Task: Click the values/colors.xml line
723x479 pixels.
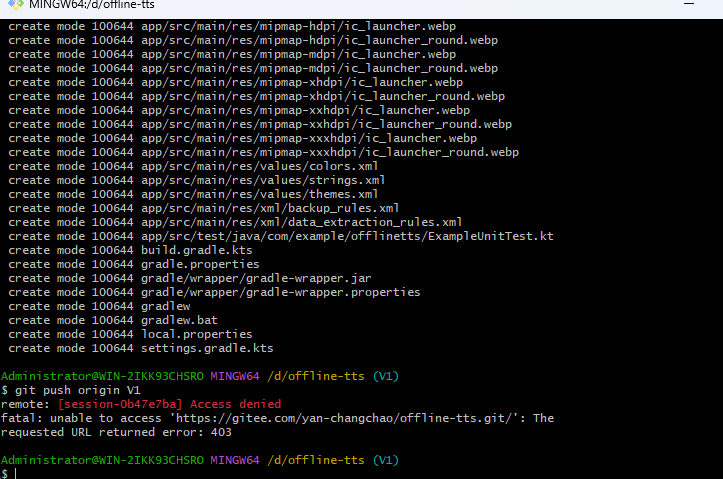Action: (x=193, y=166)
